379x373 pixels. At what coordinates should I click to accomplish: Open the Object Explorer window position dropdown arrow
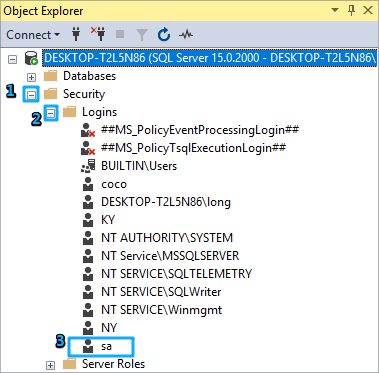pos(335,10)
